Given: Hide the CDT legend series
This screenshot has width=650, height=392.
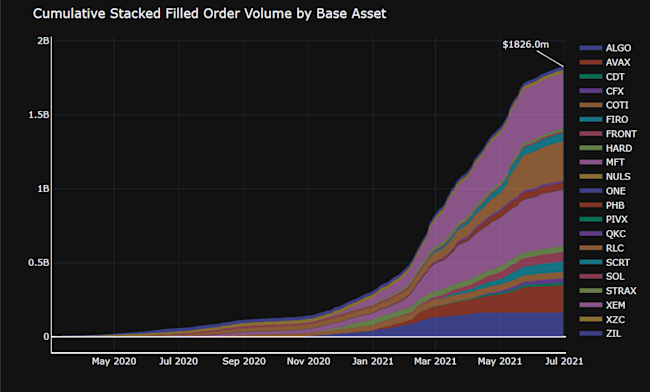Looking at the screenshot, I should pyautogui.click(x=602, y=77).
